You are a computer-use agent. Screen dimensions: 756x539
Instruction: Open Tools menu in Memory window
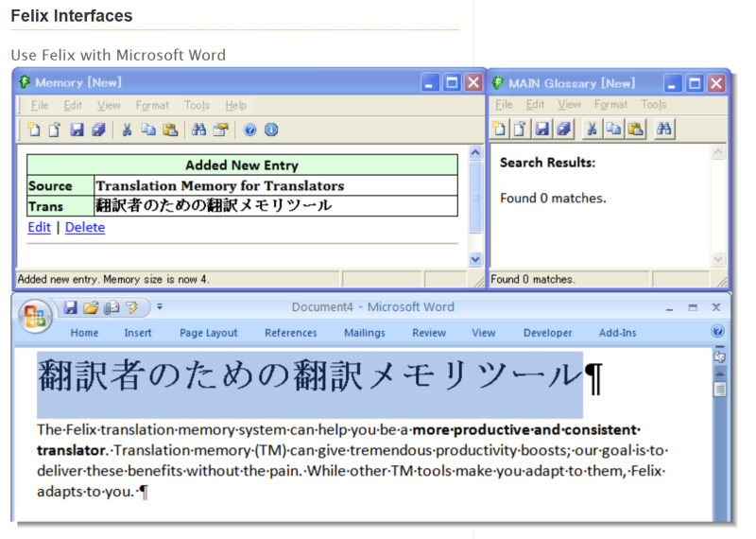coord(197,105)
